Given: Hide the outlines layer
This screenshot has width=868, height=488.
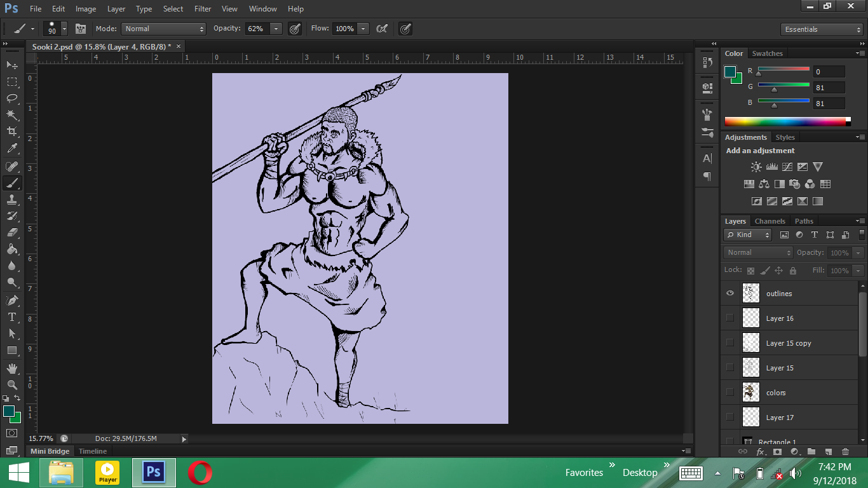Looking at the screenshot, I should point(729,293).
